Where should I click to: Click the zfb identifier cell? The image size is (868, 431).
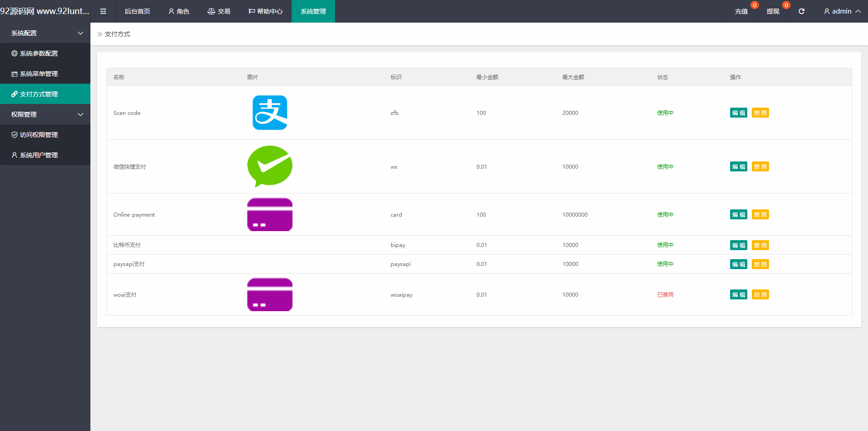(395, 113)
